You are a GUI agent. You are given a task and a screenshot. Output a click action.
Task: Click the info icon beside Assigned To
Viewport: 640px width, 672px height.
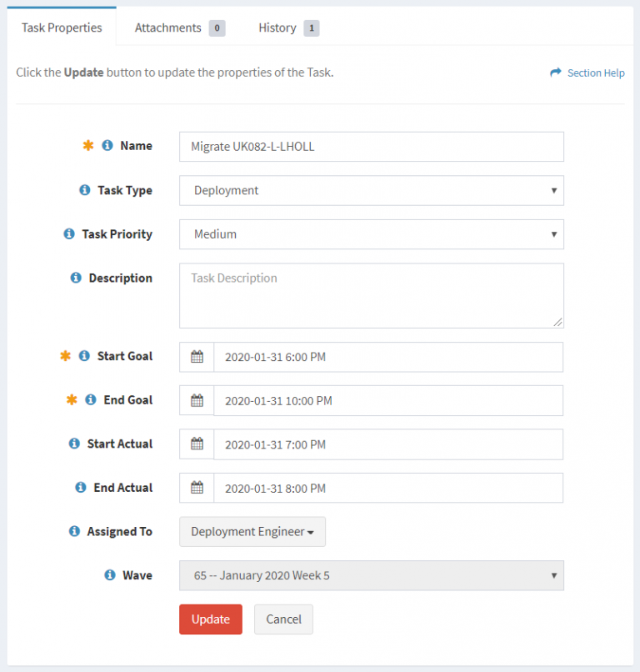click(x=75, y=531)
